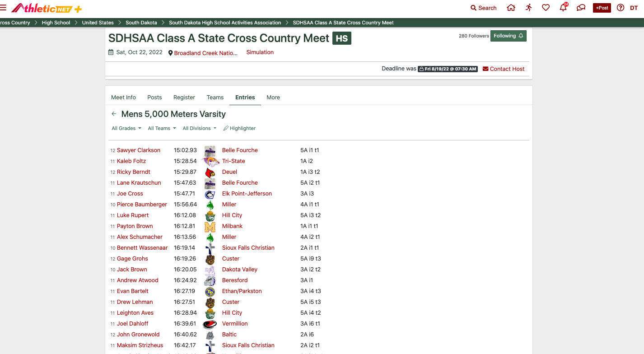Click the 5A i9 t3 entry code
The width and height of the screenshot is (644, 354).
(x=311, y=259)
